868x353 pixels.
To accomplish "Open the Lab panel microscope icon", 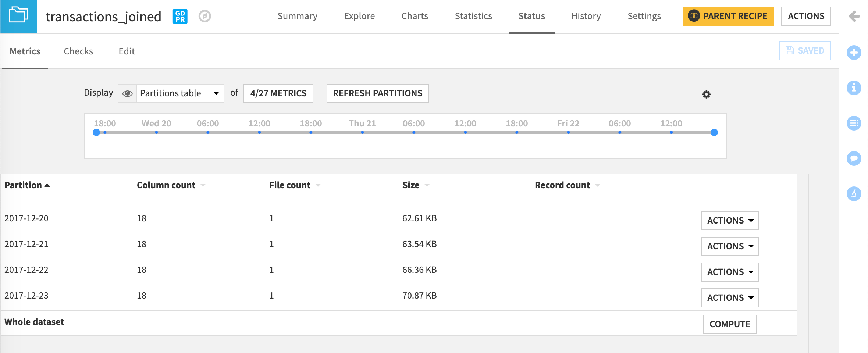I will click(854, 194).
